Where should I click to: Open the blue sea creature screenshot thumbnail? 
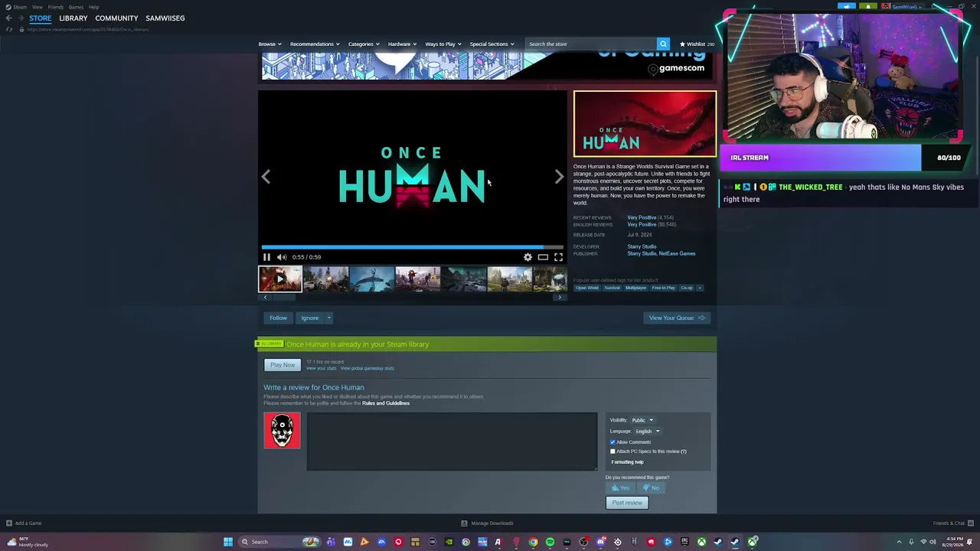(372, 279)
